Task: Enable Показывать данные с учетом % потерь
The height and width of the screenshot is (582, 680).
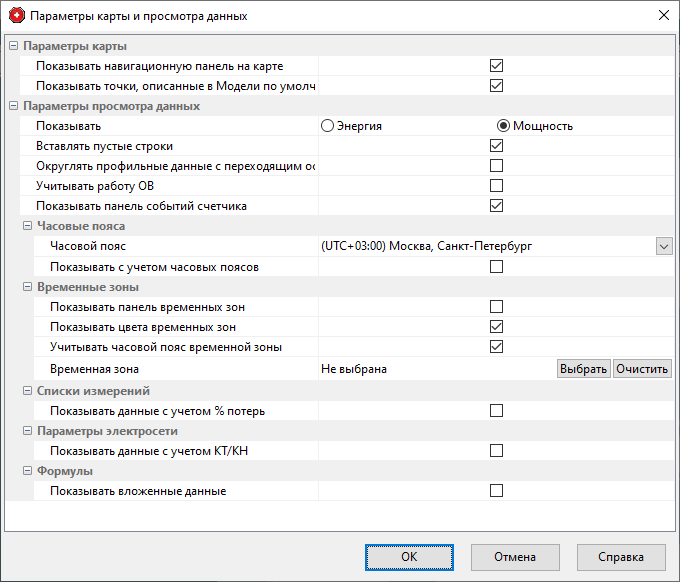Action: pyautogui.click(x=496, y=411)
